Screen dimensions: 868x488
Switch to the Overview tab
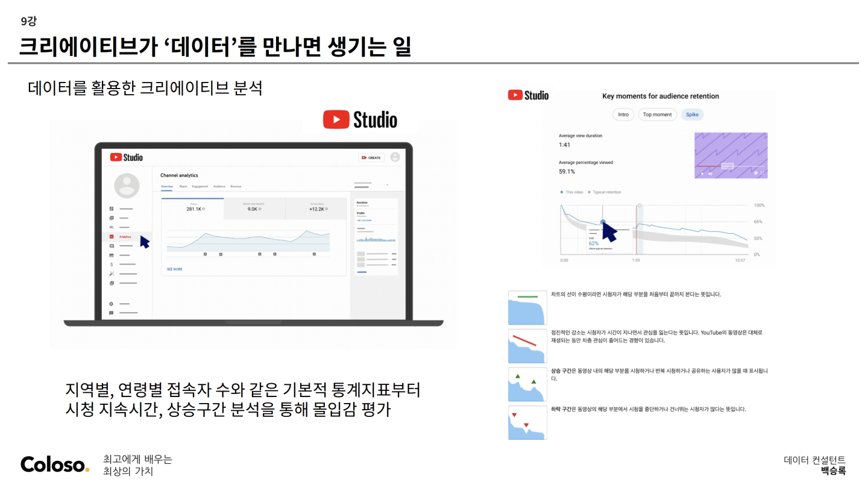[167, 187]
